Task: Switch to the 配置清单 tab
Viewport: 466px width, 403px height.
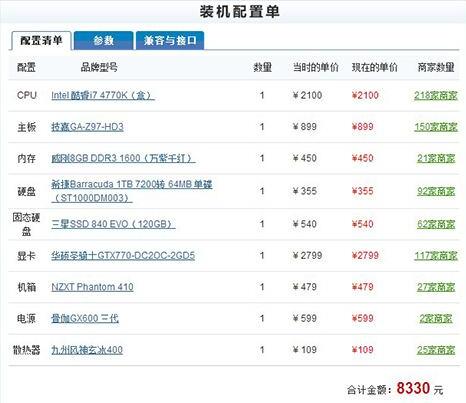Action: tap(41, 41)
